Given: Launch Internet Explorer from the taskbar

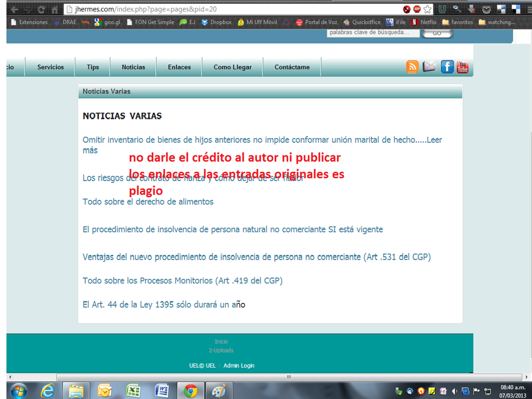Looking at the screenshot, I should pos(48,391).
